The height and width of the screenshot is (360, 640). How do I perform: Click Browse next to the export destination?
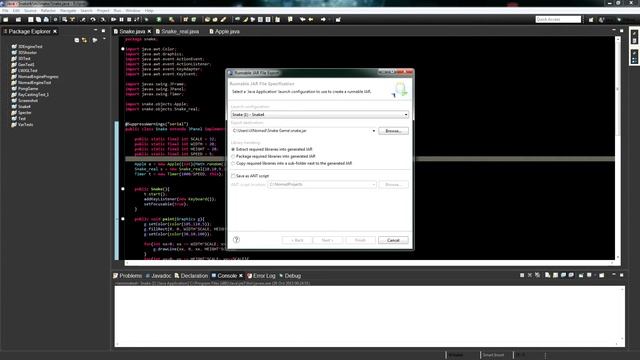pos(393,131)
